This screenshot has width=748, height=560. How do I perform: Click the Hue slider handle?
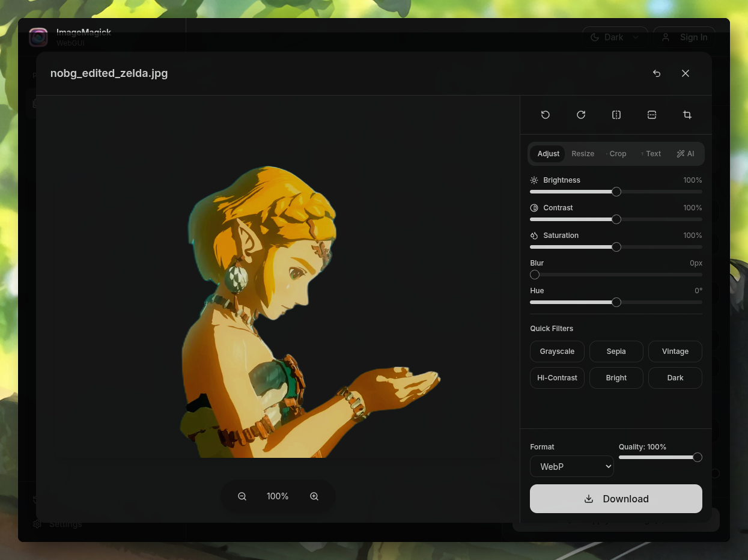[616, 302]
